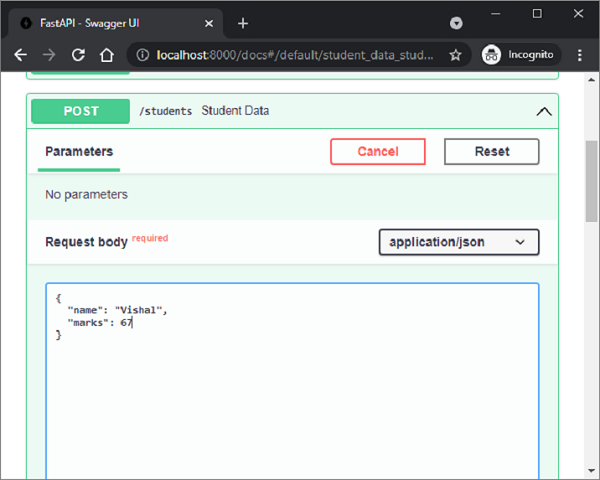
Task: Close the FastAPI Swagger UI tab
Action: pyautogui.click(x=207, y=23)
